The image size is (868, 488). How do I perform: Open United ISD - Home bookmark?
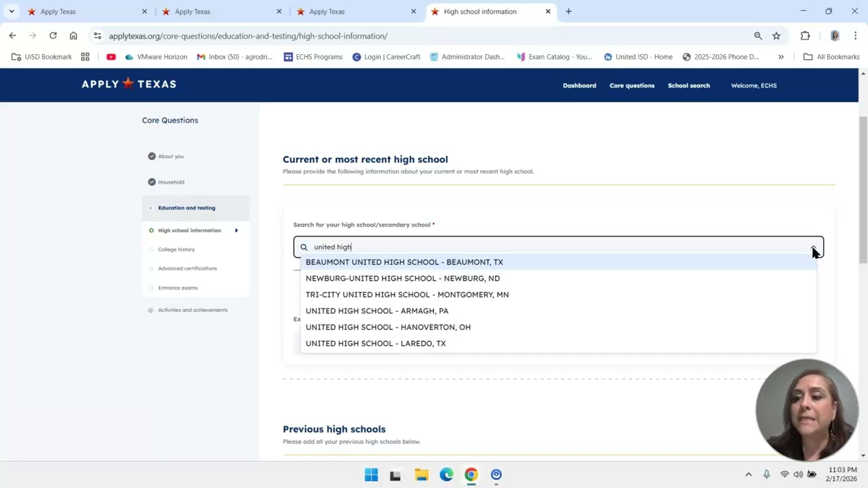638,57
